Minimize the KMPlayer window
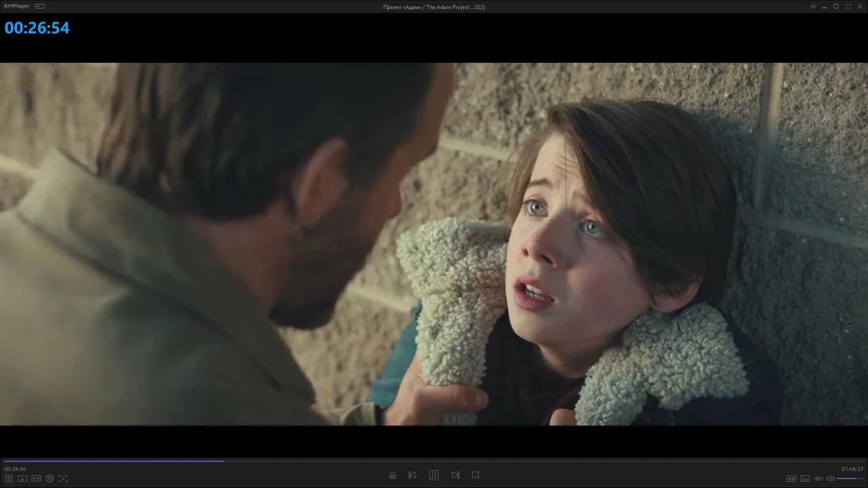 tap(825, 7)
